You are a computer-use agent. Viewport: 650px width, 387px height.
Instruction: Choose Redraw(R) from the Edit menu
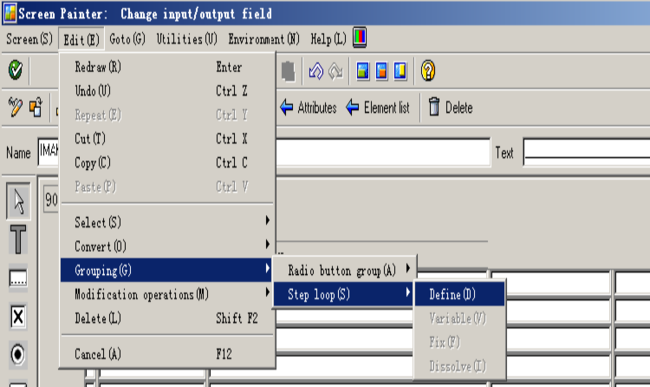point(167,67)
